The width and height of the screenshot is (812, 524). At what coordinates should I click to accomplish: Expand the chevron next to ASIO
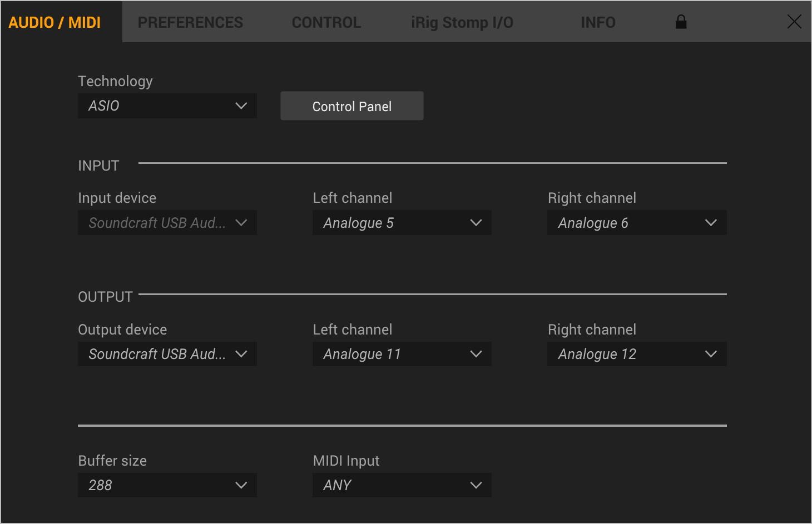(241, 106)
